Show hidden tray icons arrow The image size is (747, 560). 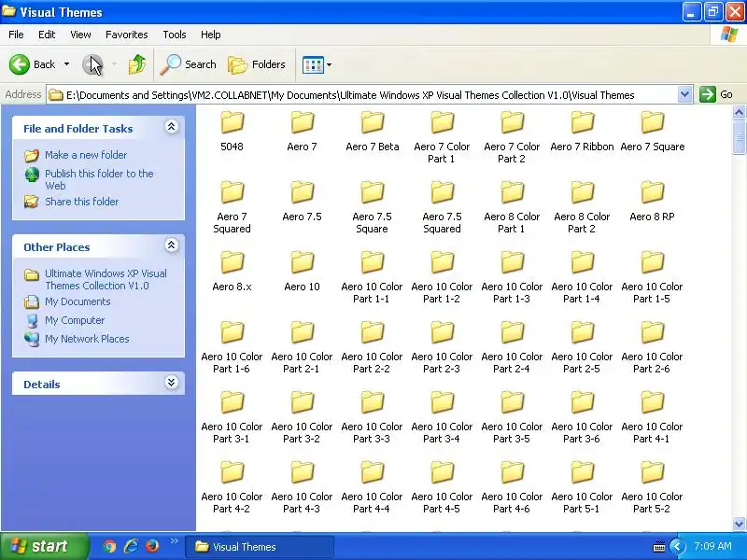click(x=678, y=547)
